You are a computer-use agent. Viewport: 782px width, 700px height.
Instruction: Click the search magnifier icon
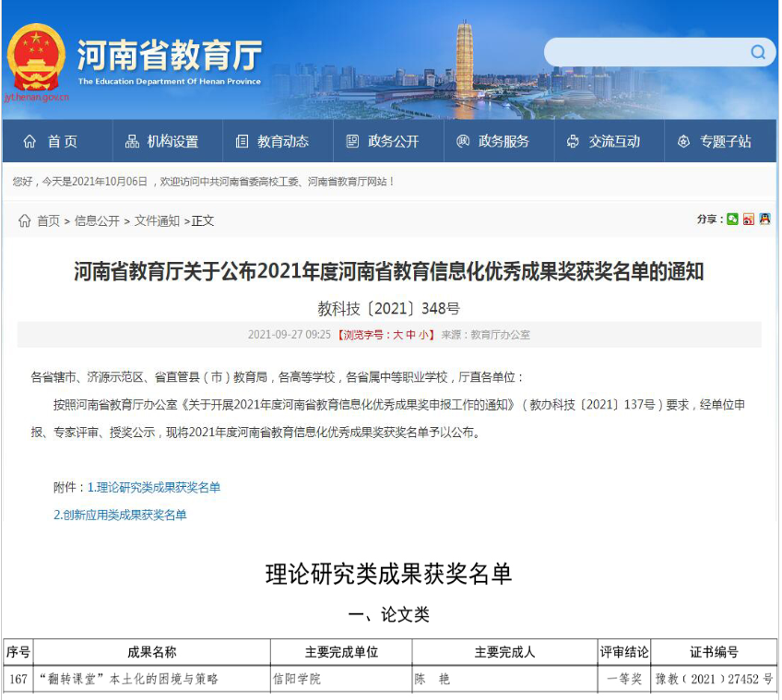coord(758,52)
